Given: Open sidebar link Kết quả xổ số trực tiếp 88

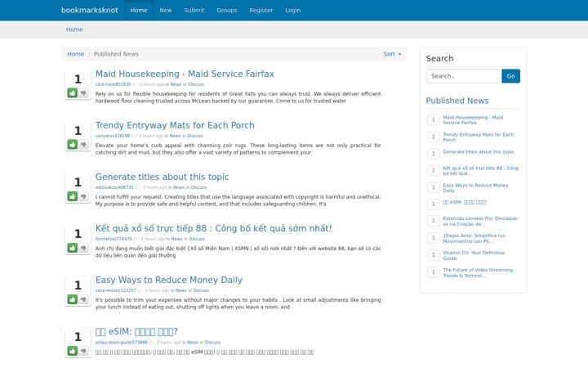Looking at the screenshot, I should [481, 170].
